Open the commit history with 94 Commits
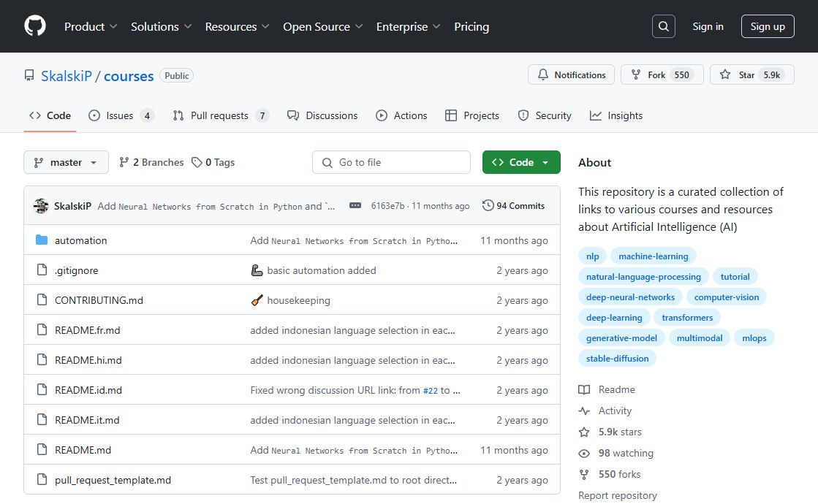 point(513,206)
